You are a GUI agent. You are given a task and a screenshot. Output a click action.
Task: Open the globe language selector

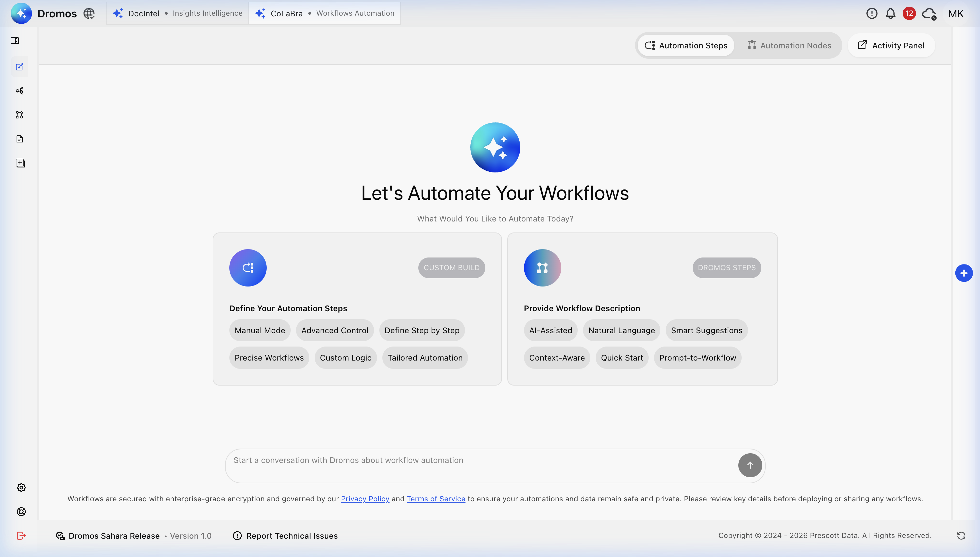coord(89,13)
